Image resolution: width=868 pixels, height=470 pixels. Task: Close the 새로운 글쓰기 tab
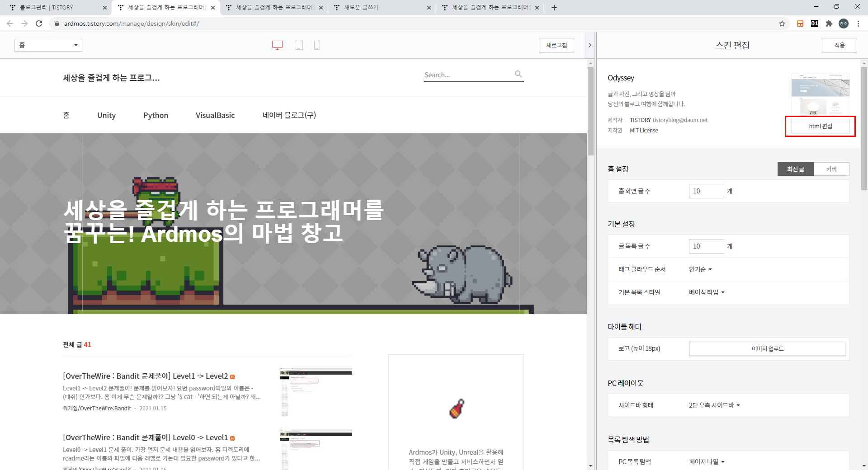pyautogui.click(x=429, y=8)
